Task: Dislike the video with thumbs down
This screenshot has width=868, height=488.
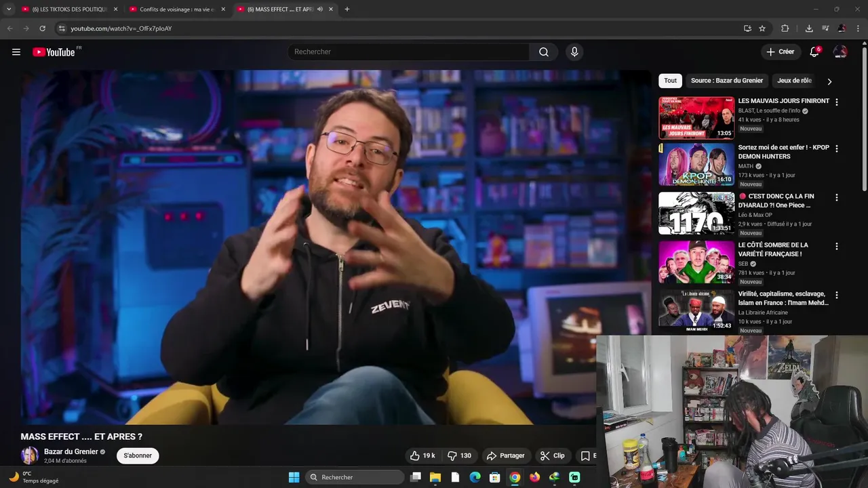Action: point(460,455)
